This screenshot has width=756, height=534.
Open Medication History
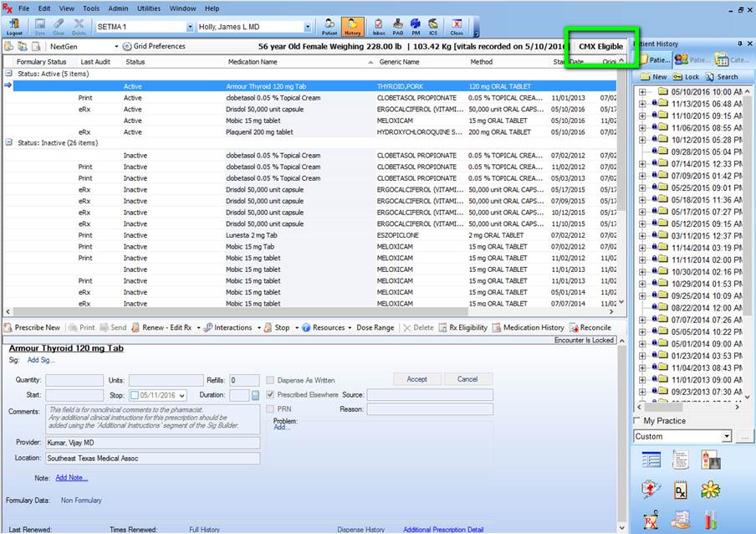coord(528,327)
